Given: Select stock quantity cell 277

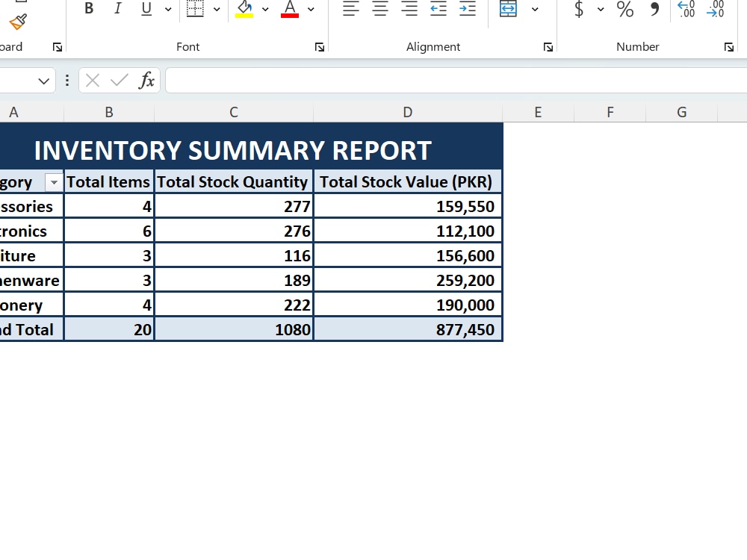Looking at the screenshot, I should pos(234,206).
